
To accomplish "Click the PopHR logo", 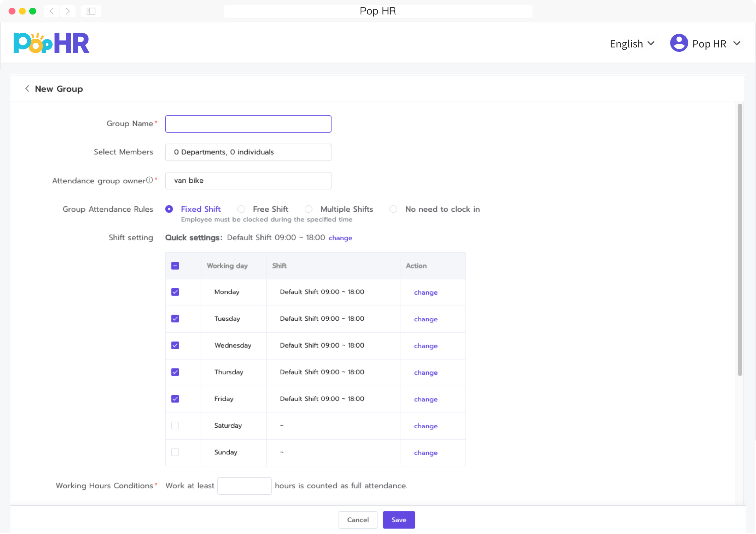I will [51, 43].
